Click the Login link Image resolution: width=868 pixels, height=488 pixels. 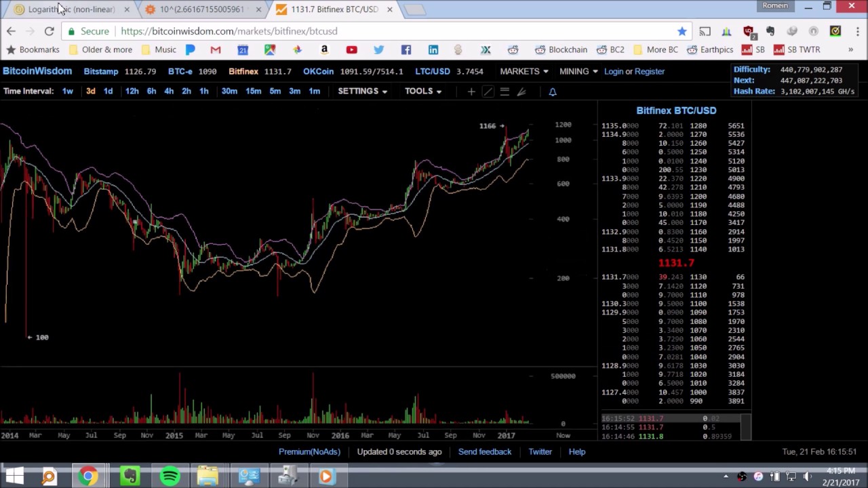613,71
